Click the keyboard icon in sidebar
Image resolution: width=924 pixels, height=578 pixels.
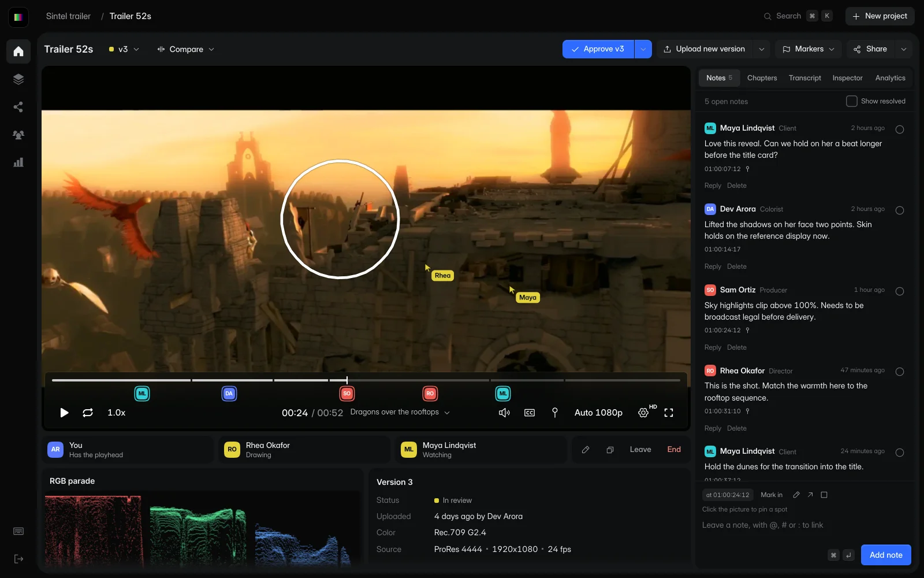18,531
